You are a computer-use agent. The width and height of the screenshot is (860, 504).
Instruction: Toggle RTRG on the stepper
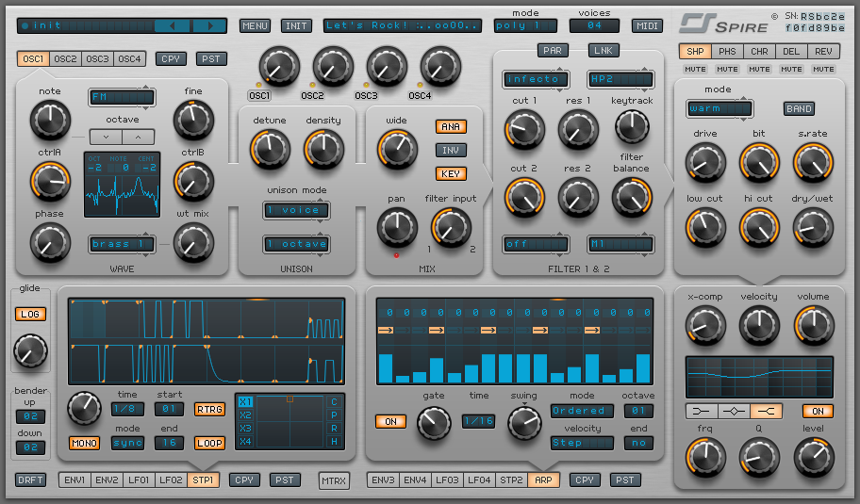click(210, 409)
